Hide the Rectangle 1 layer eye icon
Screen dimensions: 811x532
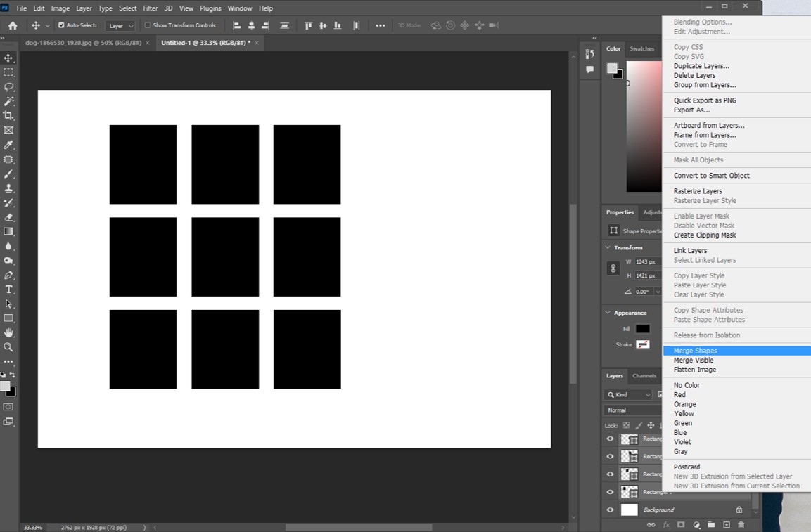611,492
